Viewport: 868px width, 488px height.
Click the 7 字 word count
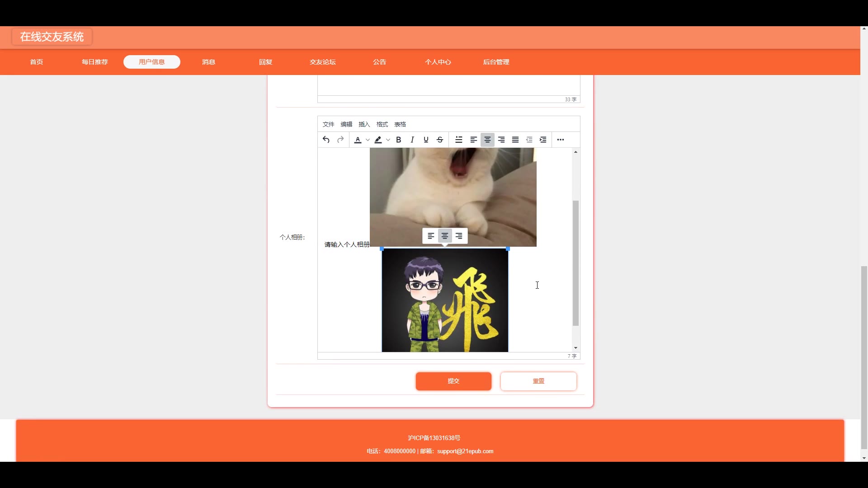[572, 356]
